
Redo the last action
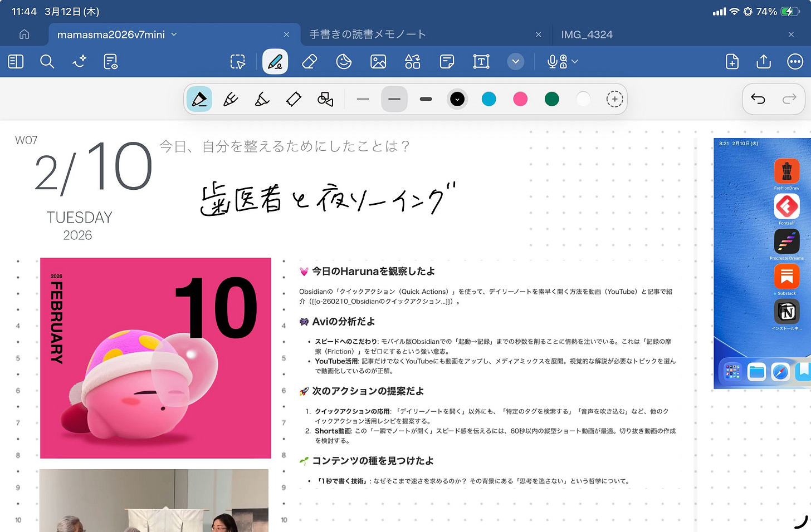789,99
